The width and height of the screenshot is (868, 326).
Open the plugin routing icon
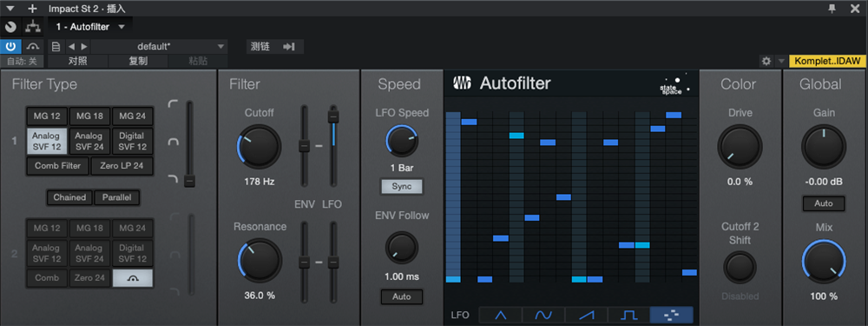pos(33,27)
